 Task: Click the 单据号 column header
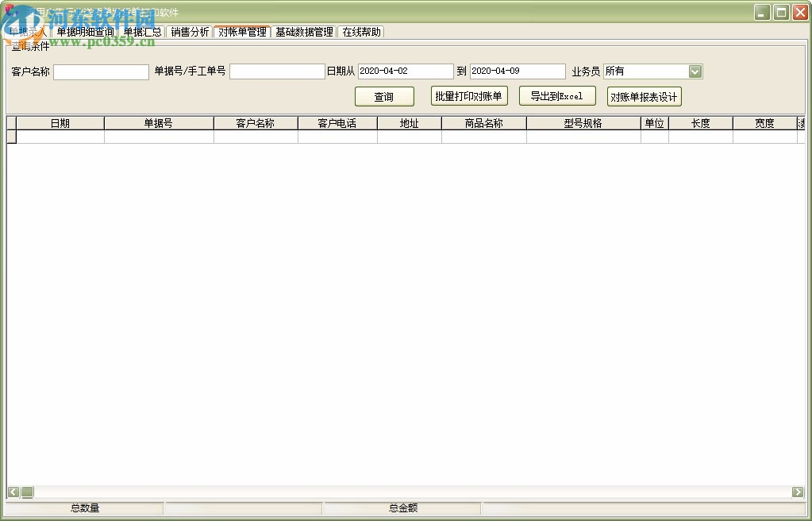coord(159,123)
